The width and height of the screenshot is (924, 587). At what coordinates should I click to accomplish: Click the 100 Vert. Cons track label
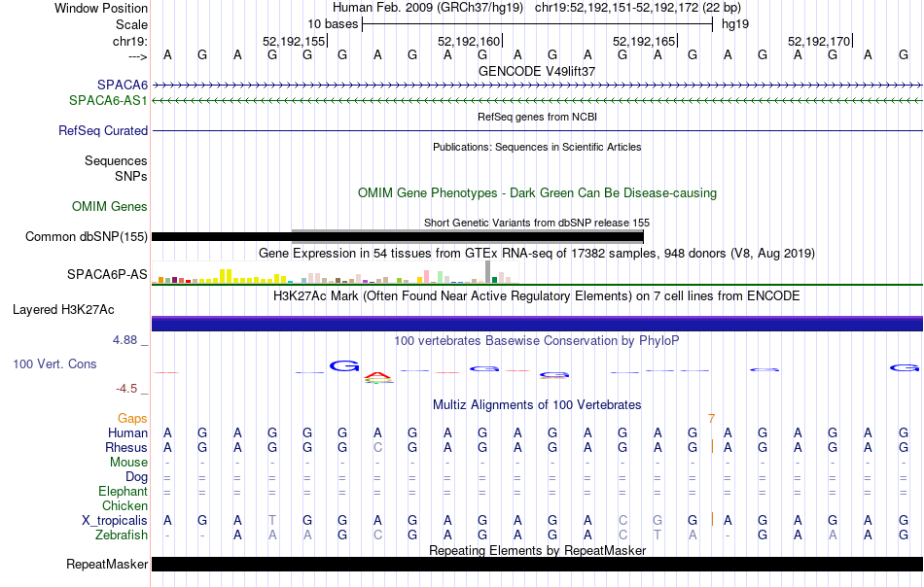tap(54, 363)
